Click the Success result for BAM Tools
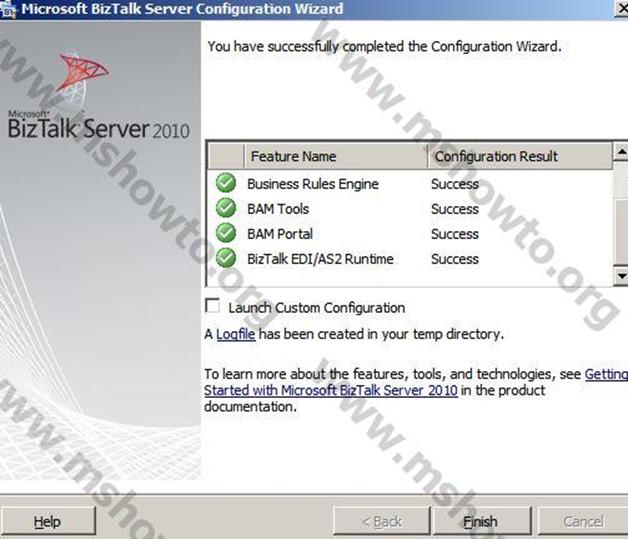628x539 pixels. (x=455, y=209)
